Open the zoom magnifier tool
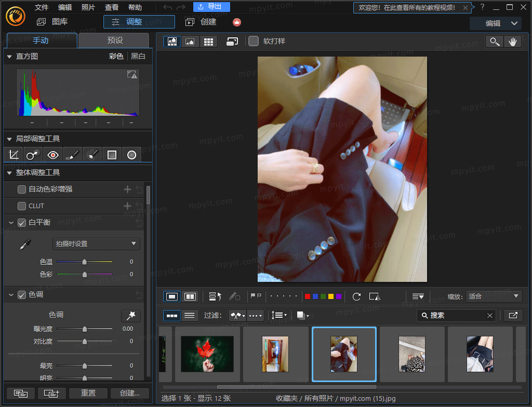 click(495, 42)
